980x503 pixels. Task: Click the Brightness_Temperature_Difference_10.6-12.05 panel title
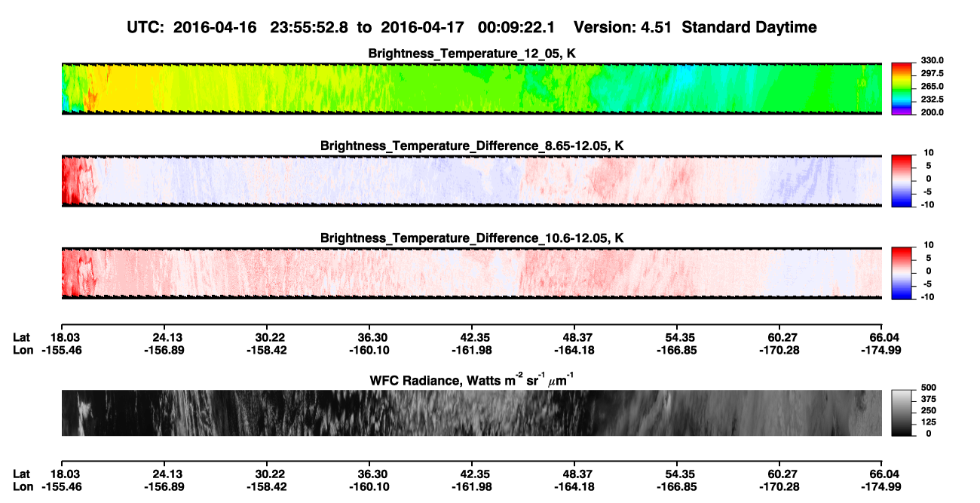(x=472, y=238)
